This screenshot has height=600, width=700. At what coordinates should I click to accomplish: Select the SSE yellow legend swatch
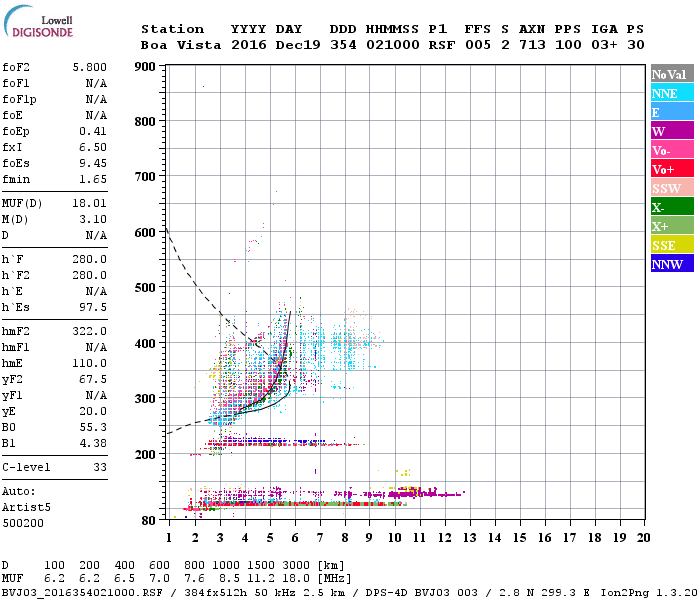(x=672, y=245)
